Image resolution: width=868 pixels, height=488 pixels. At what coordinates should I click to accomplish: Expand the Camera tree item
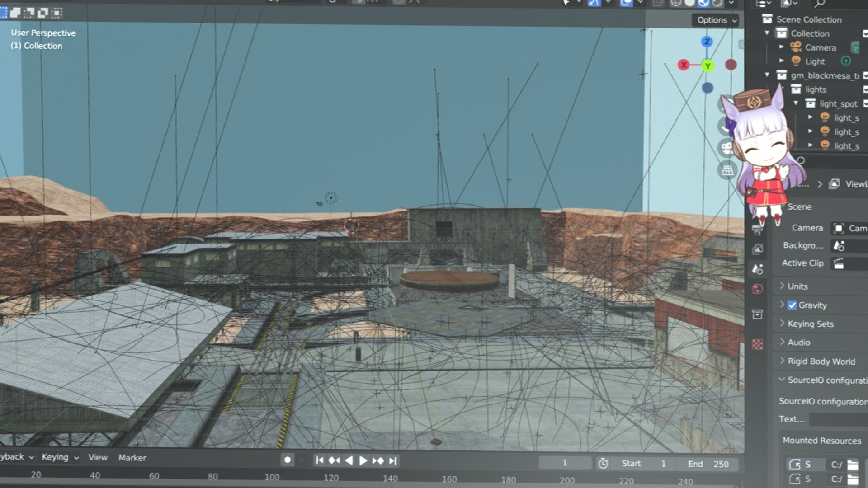781,47
